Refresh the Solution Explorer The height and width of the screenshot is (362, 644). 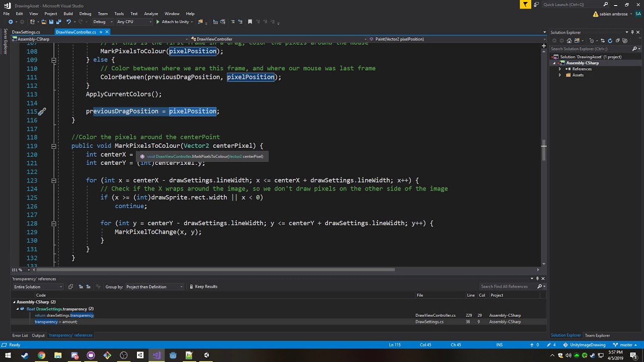pyautogui.click(x=610, y=41)
